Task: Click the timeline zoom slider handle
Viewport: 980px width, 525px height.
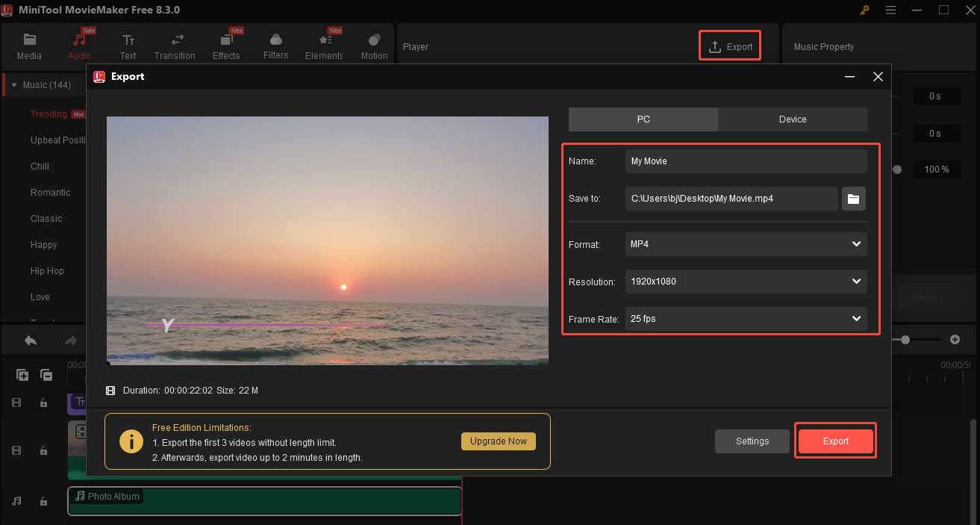Action: click(x=905, y=340)
